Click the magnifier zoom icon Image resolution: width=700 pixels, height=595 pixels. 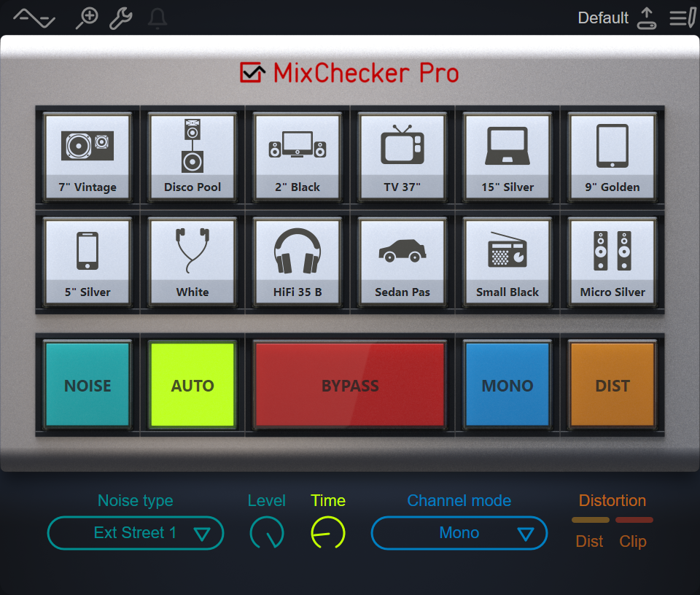87,18
